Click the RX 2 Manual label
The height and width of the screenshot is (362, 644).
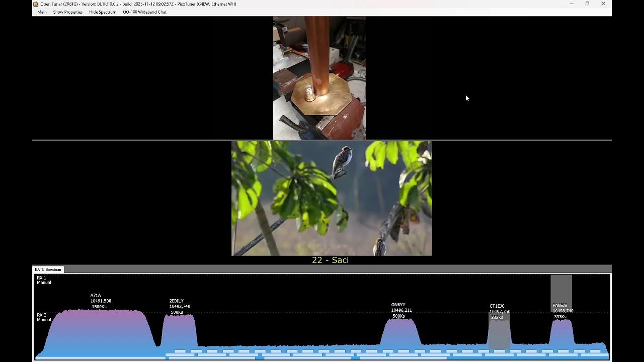(44, 317)
